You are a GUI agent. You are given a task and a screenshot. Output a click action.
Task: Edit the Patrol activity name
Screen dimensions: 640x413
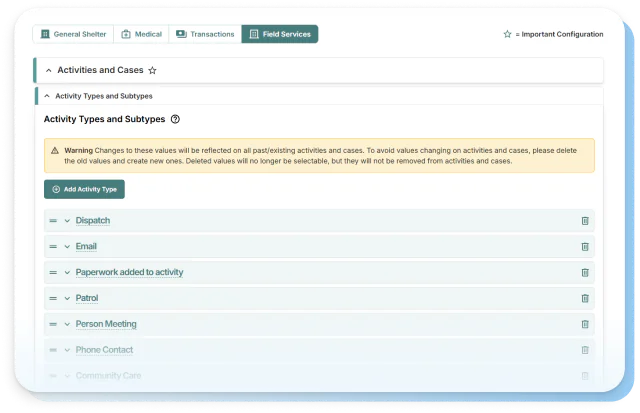[87, 298]
